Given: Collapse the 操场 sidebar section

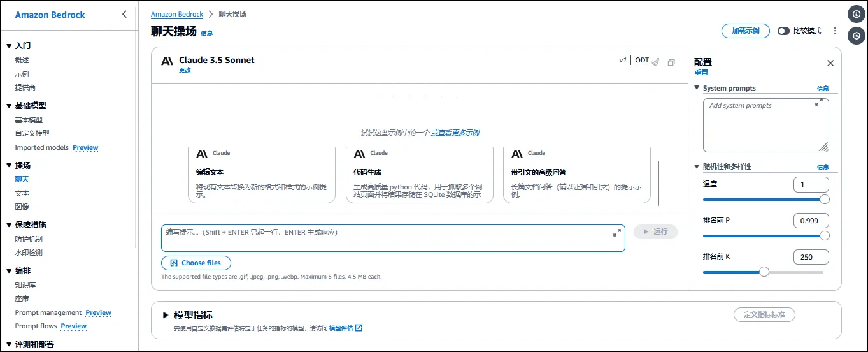Looking at the screenshot, I should pyautogui.click(x=9, y=166).
